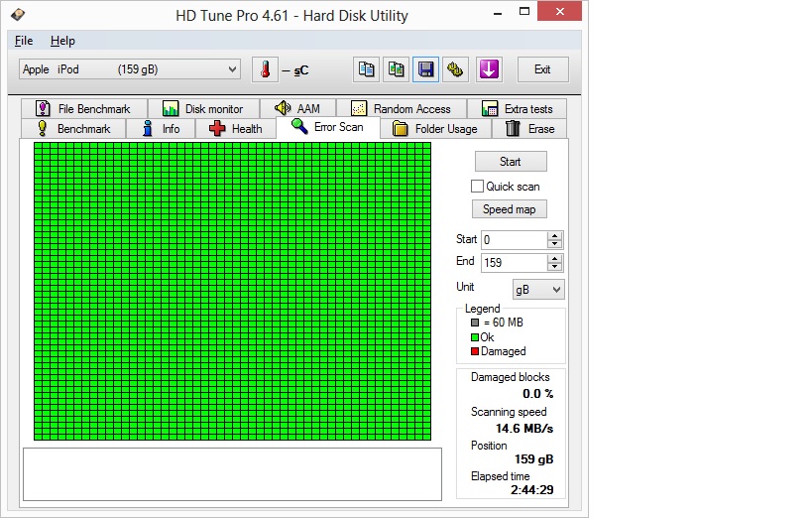Click the thermometer temperature icon

click(x=265, y=69)
